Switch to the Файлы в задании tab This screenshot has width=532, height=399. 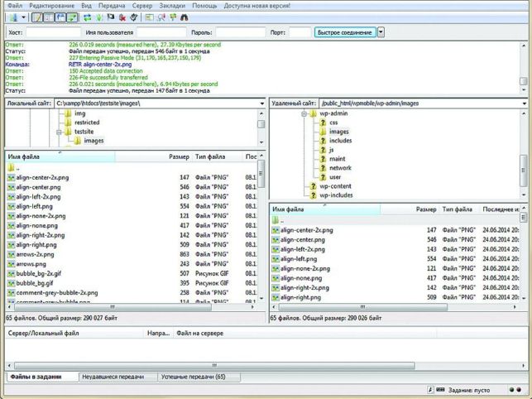pyautogui.click(x=41, y=377)
